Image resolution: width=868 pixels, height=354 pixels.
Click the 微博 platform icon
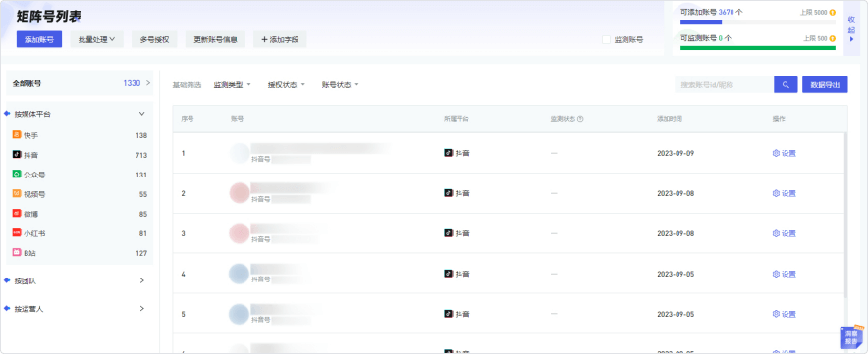tap(17, 214)
